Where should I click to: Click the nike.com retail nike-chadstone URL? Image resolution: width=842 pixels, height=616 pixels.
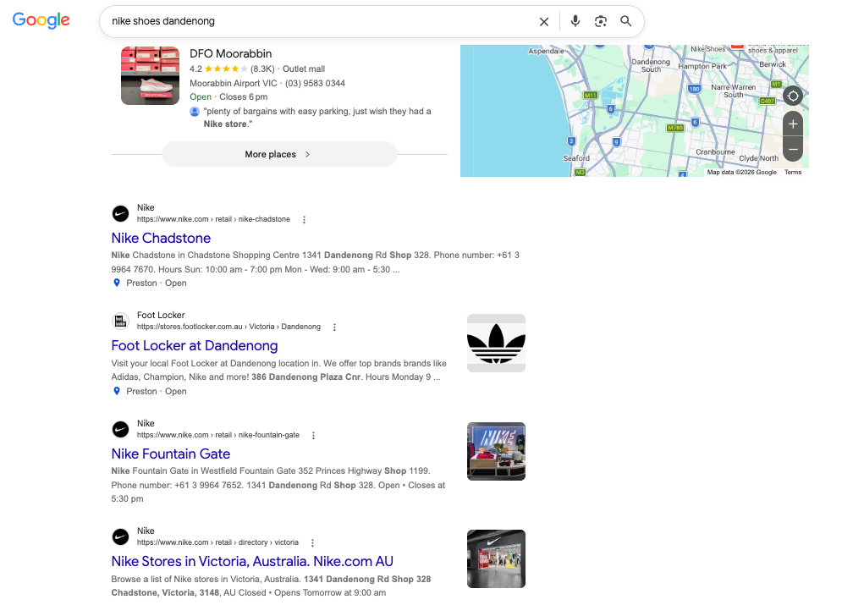point(213,219)
